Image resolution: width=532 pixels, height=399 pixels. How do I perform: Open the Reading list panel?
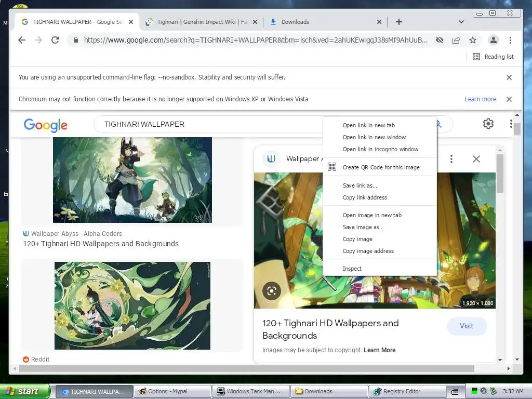[494, 57]
